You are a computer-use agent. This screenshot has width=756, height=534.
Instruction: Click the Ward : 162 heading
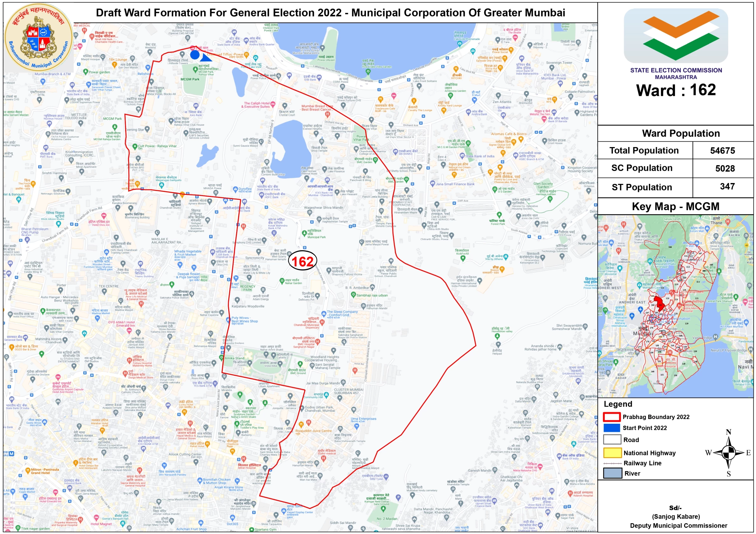click(x=676, y=90)
